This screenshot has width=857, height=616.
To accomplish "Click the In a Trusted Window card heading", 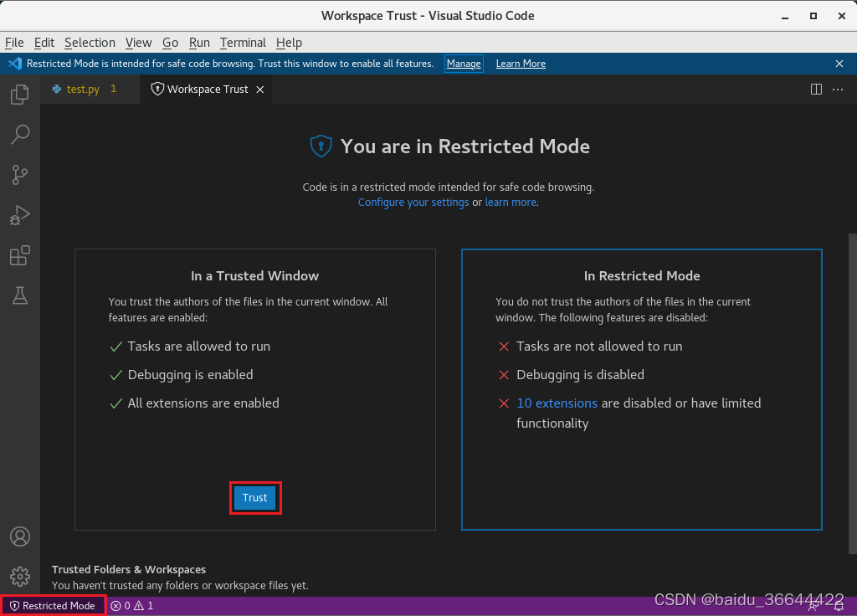I will coord(254,276).
